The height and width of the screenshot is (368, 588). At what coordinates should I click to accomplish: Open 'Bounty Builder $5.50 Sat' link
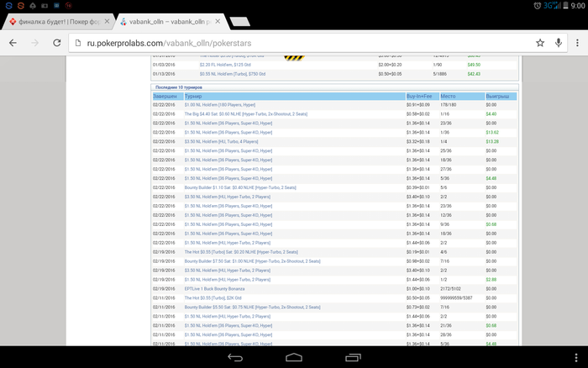point(252,308)
